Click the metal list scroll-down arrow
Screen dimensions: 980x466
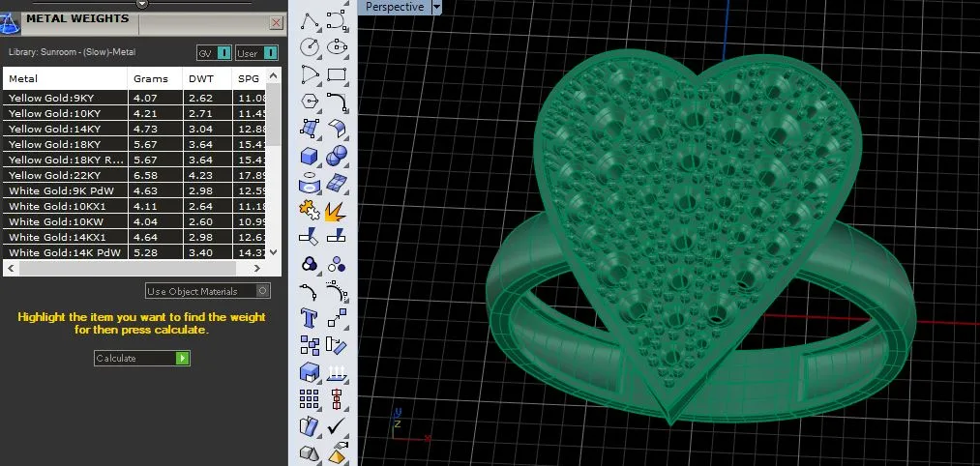(x=273, y=251)
